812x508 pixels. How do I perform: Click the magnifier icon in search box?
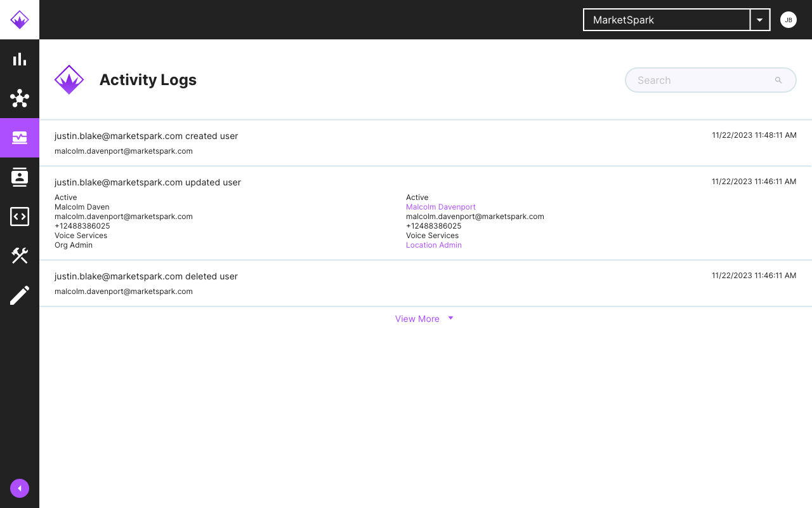click(778, 80)
